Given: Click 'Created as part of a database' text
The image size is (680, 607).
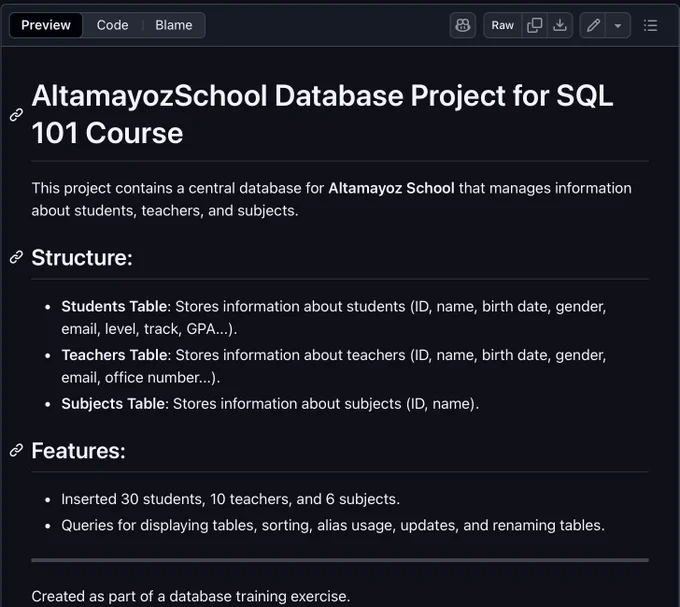Looking at the screenshot, I should click(190, 596).
